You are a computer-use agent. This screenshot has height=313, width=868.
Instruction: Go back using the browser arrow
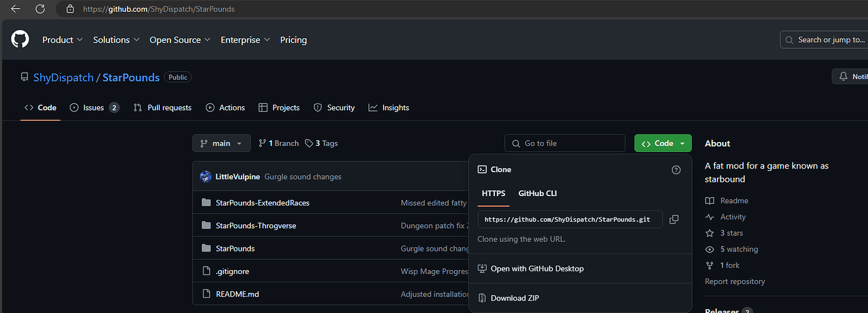click(x=16, y=9)
